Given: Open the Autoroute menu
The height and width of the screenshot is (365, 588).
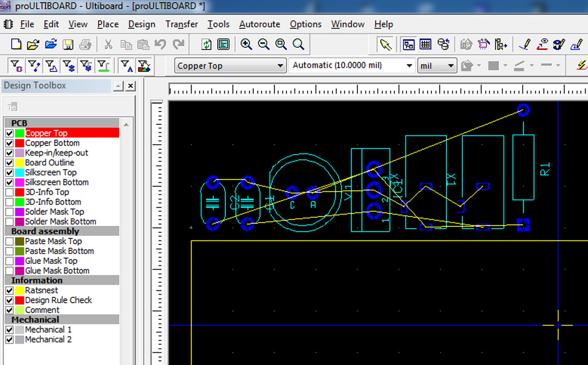Looking at the screenshot, I should [x=260, y=24].
